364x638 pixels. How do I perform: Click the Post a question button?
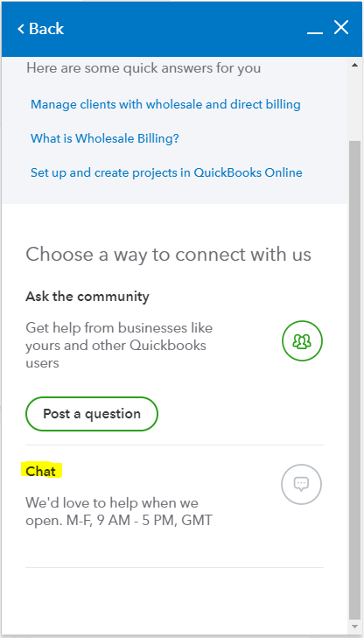pyautogui.click(x=92, y=414)
